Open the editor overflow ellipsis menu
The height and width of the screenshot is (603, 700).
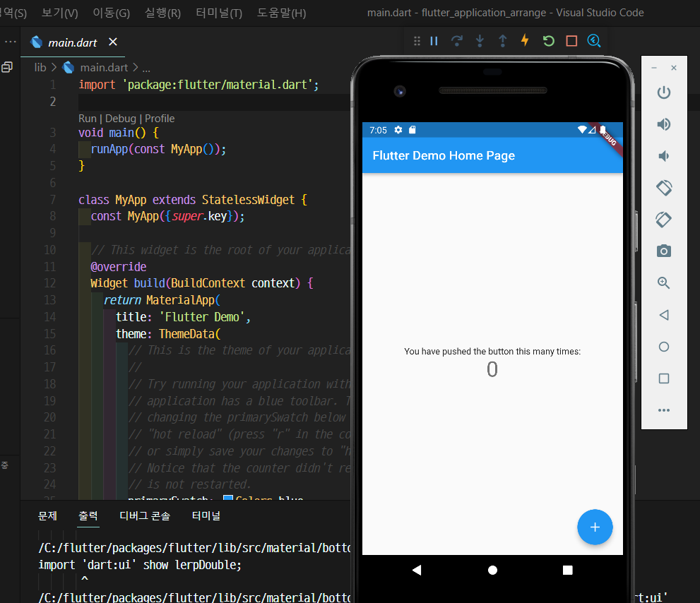11,42
